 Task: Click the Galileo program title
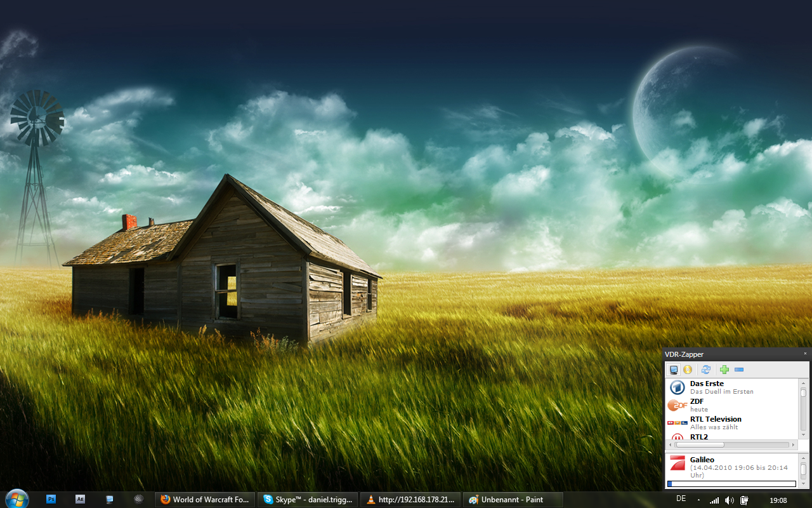pyautogui.click(x=702, y=460)
